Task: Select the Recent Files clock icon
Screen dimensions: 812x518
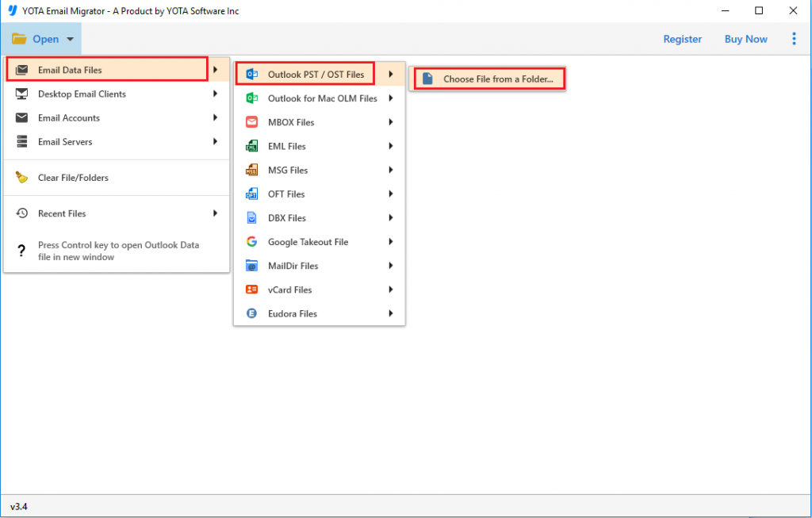Action: (x=21, y=213)
